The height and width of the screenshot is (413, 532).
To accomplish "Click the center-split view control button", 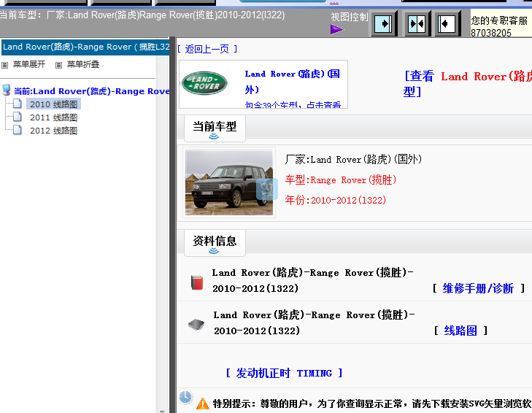I will coord(417,24).
